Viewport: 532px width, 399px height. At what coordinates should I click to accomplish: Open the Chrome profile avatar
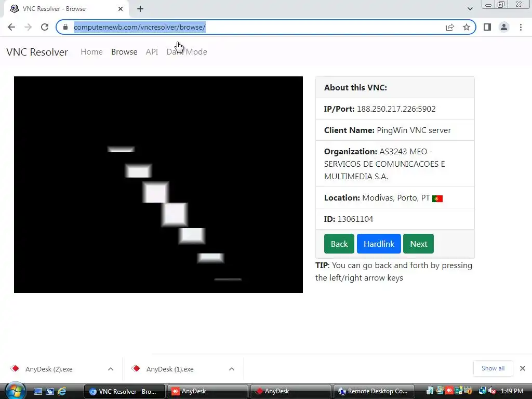tap(504, 27)
